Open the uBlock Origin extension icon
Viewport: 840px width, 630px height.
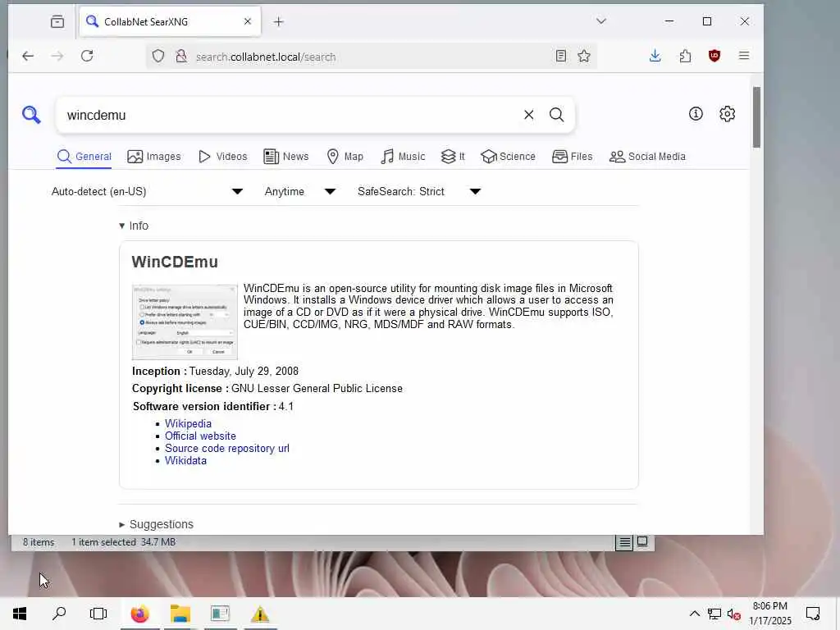click(714, 56)
